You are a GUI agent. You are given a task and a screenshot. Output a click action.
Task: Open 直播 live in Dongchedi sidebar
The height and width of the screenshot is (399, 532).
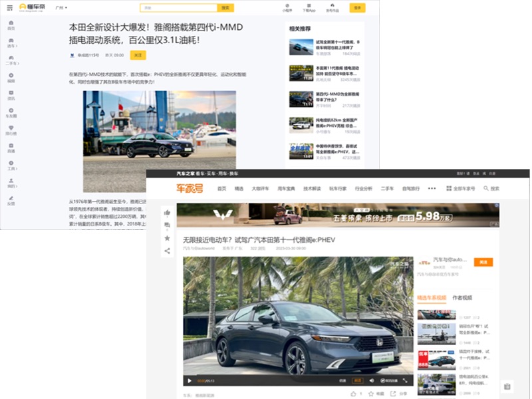coord(11,148)
